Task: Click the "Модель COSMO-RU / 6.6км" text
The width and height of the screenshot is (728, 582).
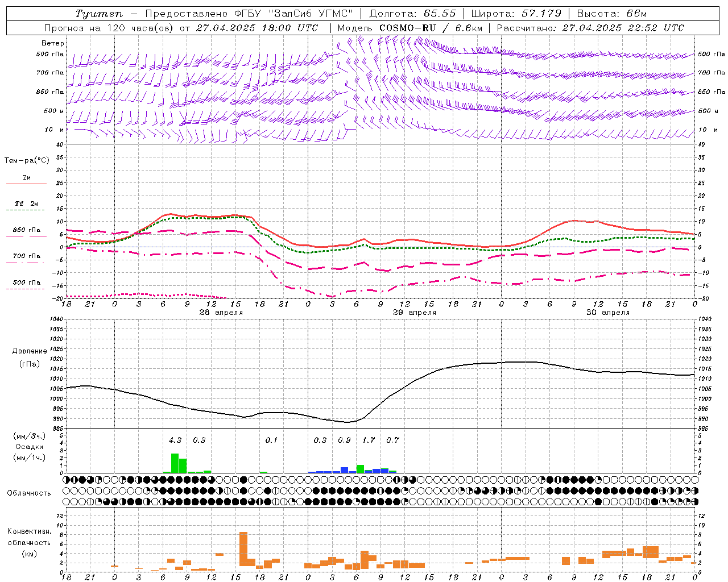Action: click(x=410, y=28)
